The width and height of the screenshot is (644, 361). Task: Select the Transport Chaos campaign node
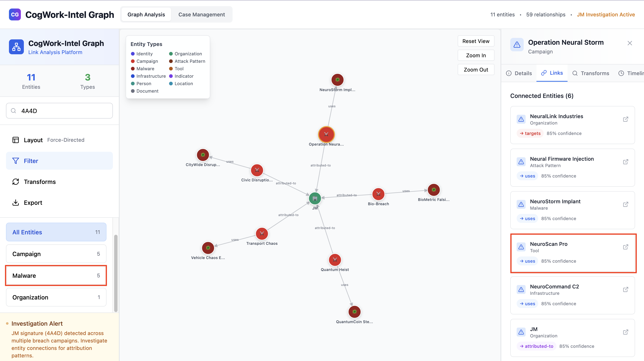262,233
